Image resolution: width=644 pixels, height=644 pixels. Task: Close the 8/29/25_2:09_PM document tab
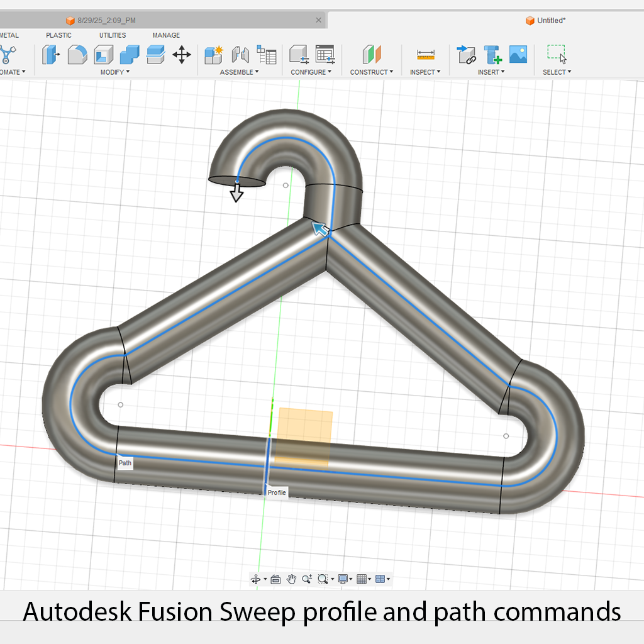pos(319,20)
